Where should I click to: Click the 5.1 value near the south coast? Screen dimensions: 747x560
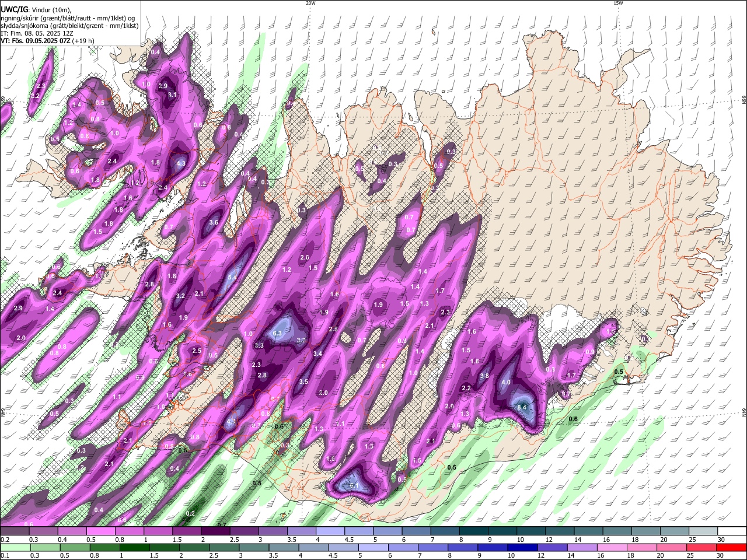354,486
